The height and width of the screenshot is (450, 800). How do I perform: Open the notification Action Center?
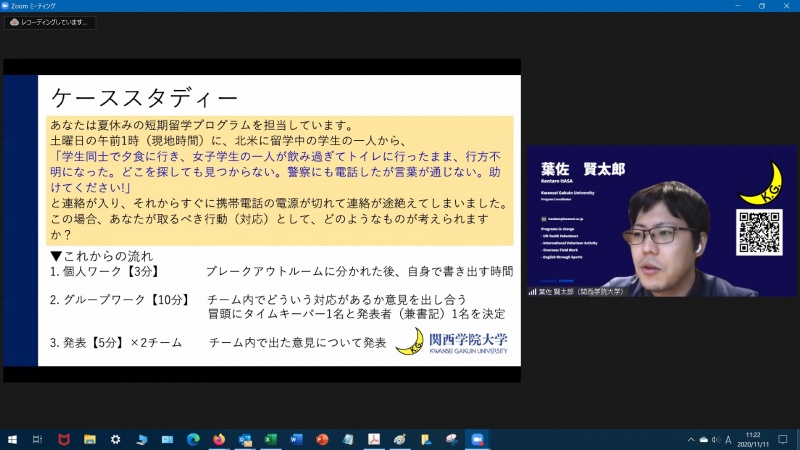coord(783,439)
